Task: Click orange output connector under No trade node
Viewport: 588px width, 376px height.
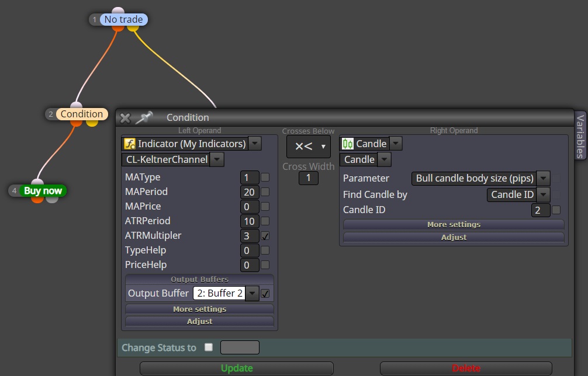Action: pos(117,28)
